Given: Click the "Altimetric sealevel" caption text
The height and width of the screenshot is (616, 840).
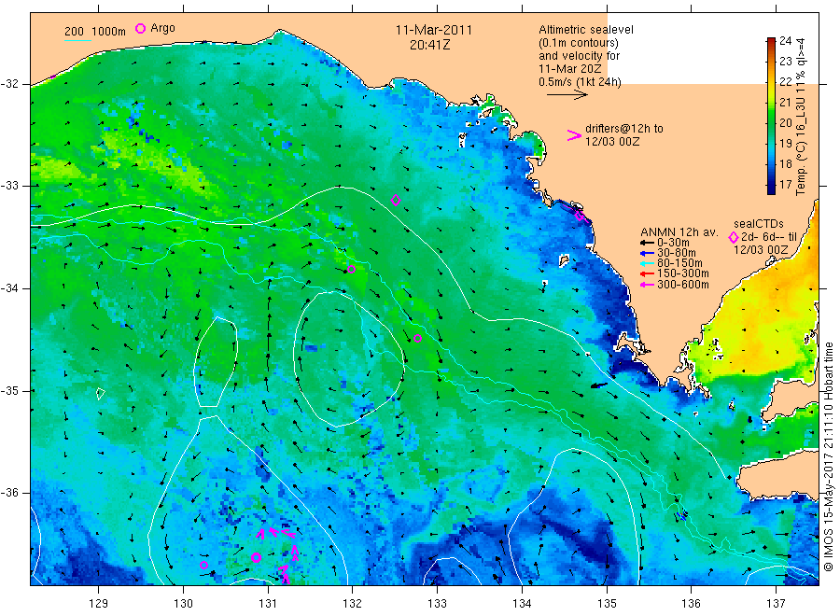Looking at the screenshot, I should click(x=586, y=30).
